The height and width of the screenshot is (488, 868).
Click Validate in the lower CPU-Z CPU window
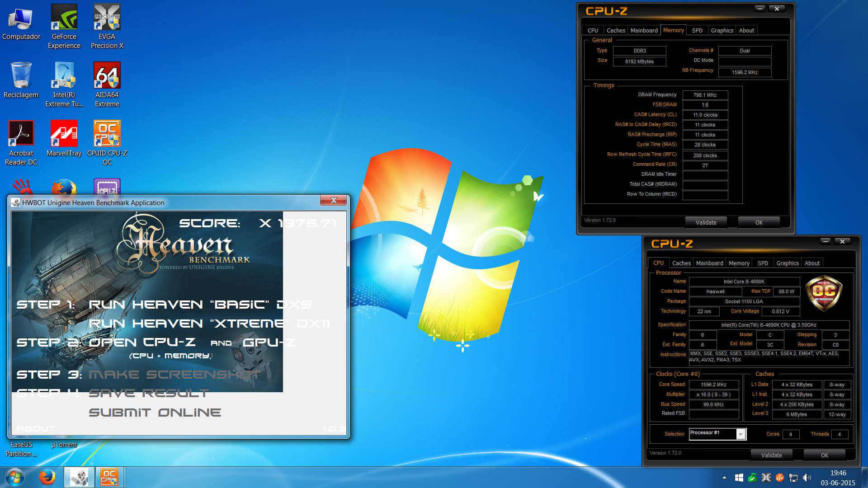point(771,455)
